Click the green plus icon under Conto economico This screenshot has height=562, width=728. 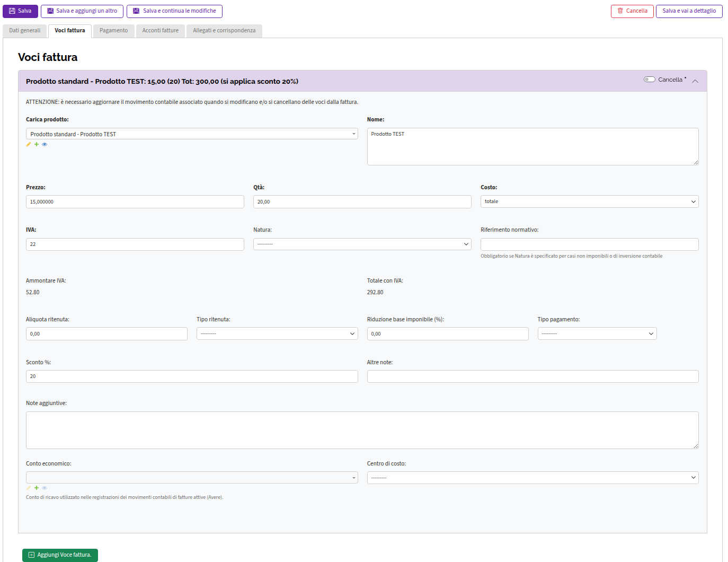[x=37, y=488]
